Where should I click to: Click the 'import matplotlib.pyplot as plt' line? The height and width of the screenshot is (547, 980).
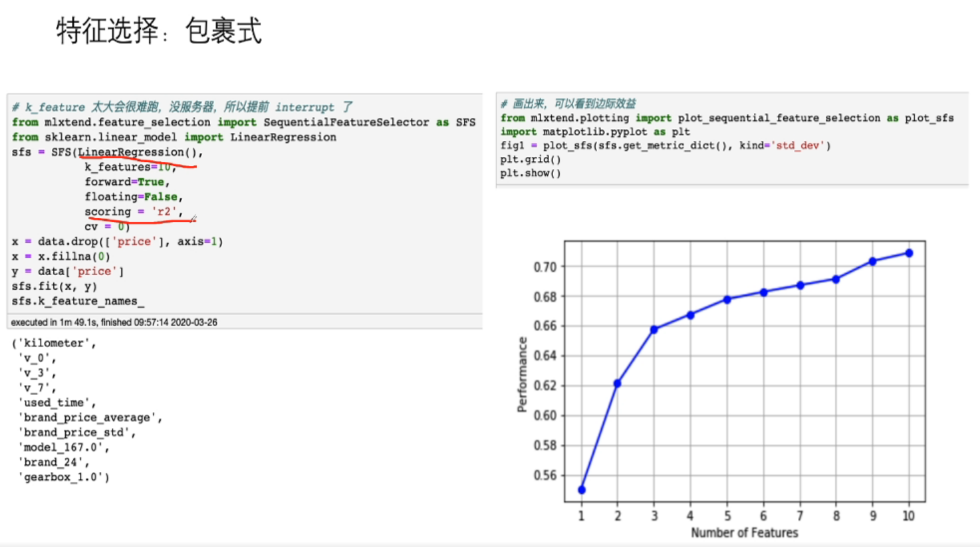(595, 132)
